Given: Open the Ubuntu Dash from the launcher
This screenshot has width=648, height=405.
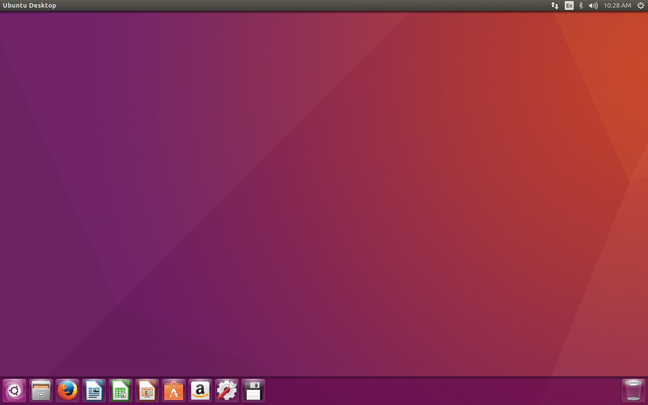Looking at the screenshot, I should pyautogui.click(x=14, y=390).
